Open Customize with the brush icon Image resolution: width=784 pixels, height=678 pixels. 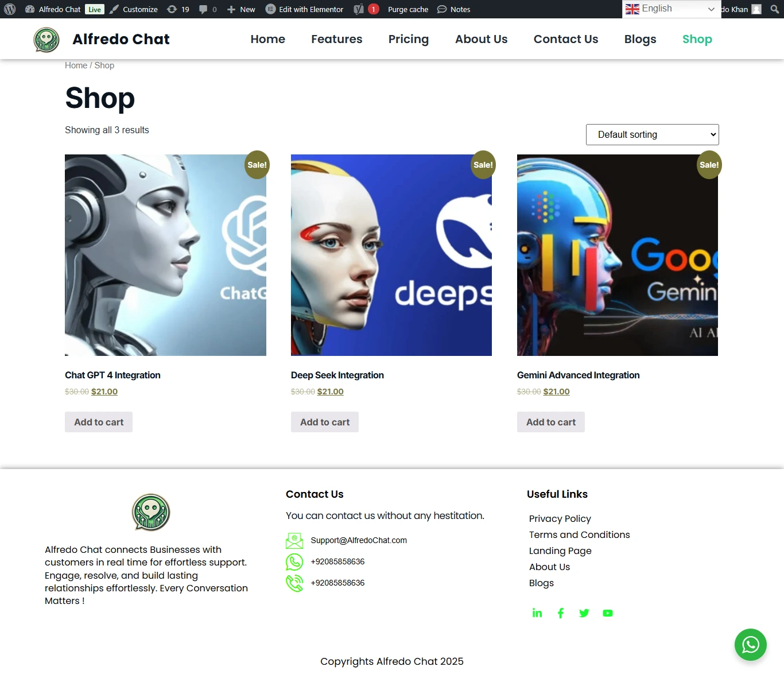pos(114,9)
